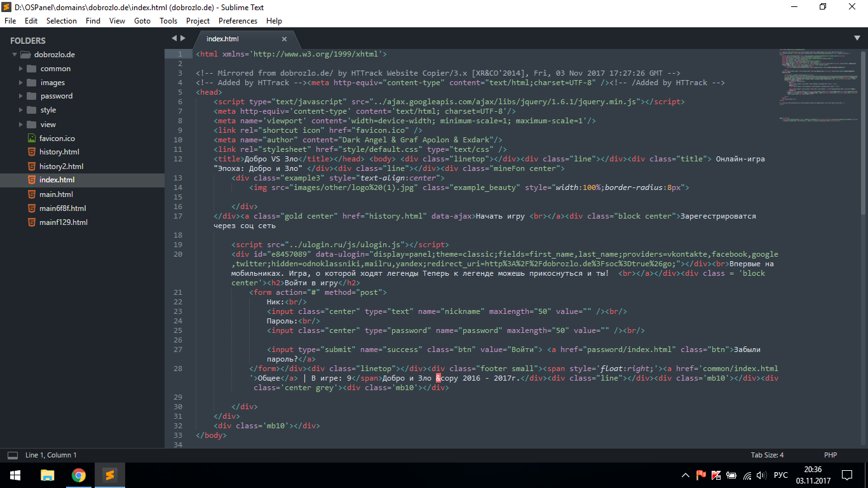The image size is (868, 488).
Task: Open mainf129.html from the sidebar
Action: pyautogui.click(x=64, y=222)
